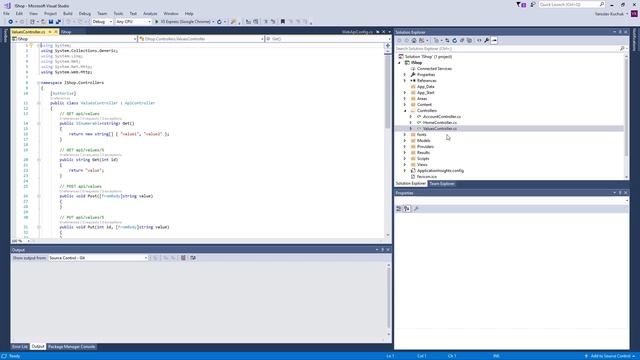Click the Home icon in Solution Explorer toolbar

click(x=414, y=40)
